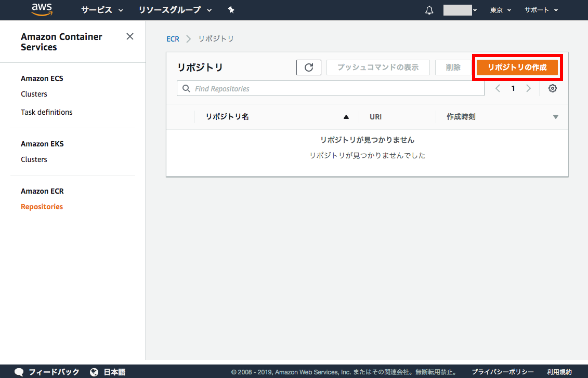Click the Amazon EKS section heading
Viewport: 588px width, 378px height.
click(x=42, y=144)
